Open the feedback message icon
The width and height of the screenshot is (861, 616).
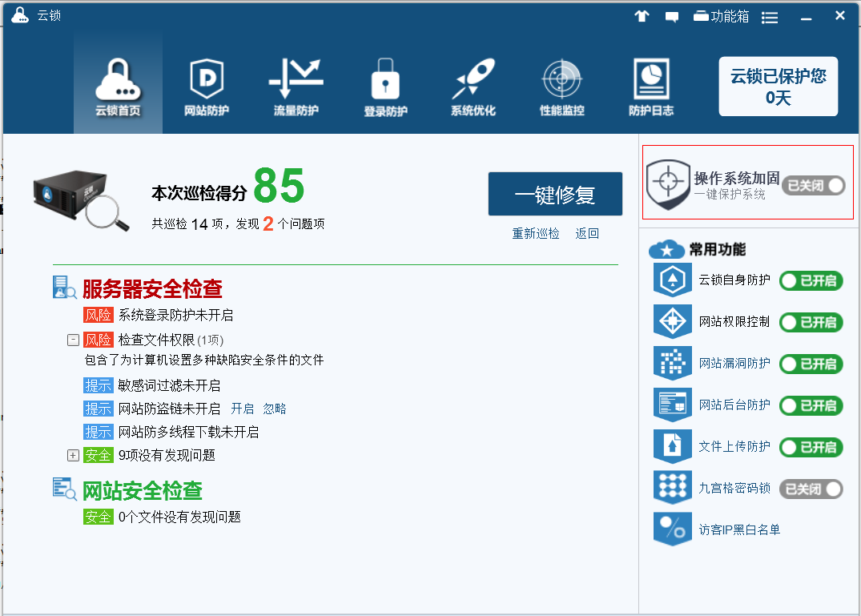click(671, 17)
